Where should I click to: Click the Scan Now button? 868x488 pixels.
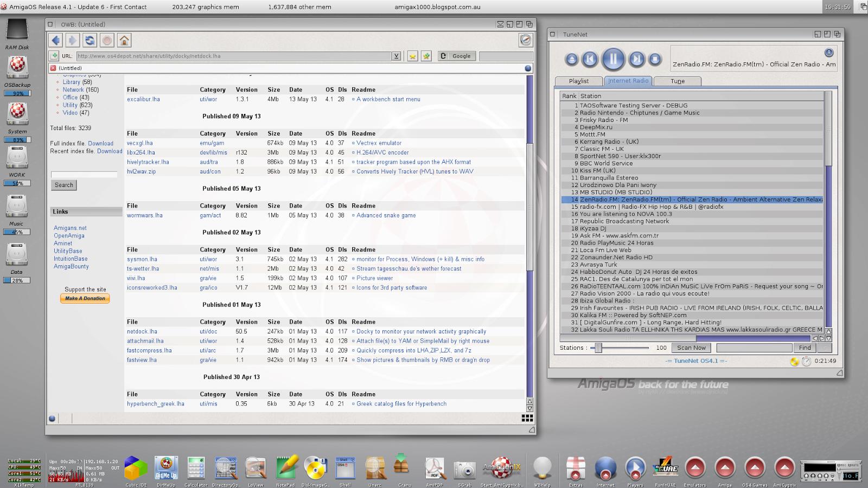[691, 348]
